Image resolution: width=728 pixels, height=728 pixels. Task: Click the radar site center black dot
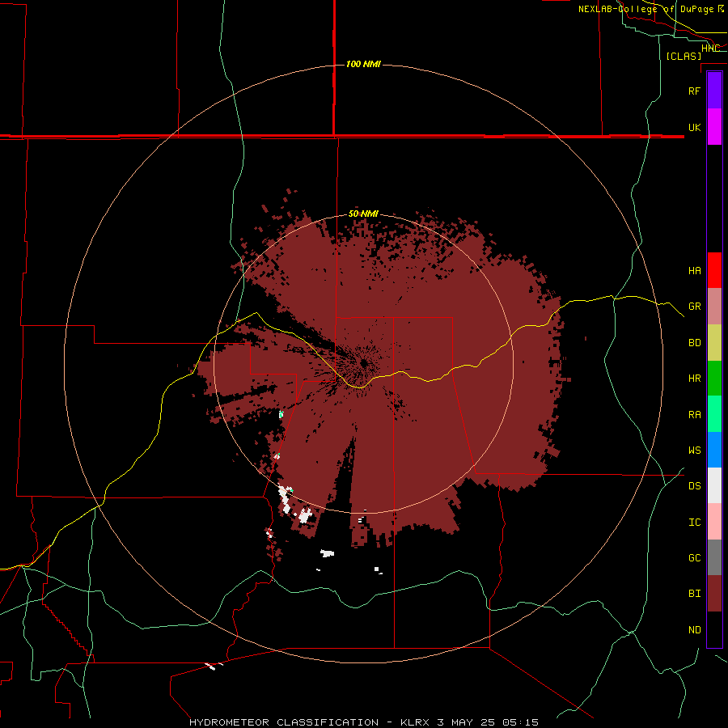pos(363,363)
